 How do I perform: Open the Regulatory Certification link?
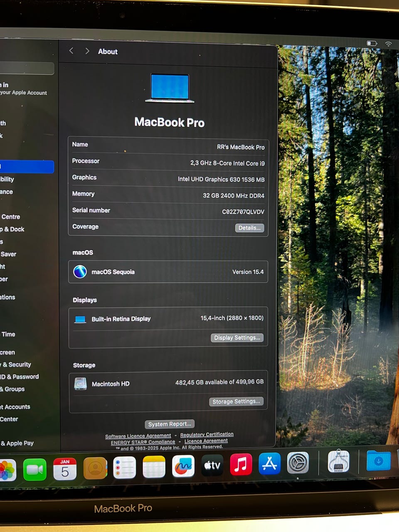[x=207, y=434]
